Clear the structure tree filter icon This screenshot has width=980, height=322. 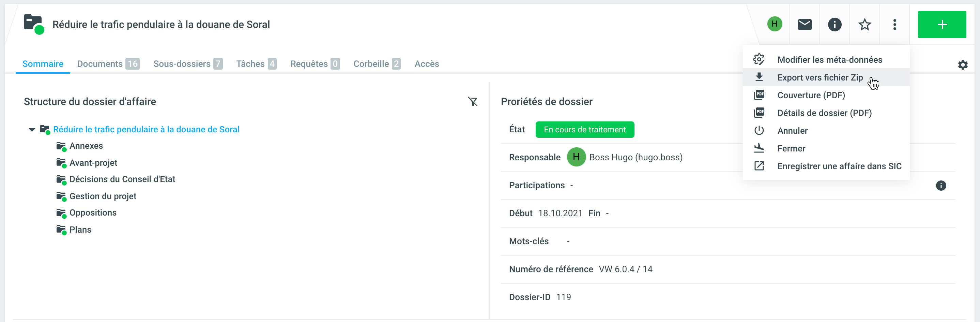(473, 102)
